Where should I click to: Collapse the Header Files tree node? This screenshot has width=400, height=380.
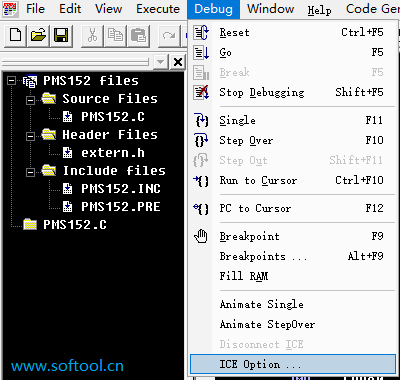pos(30,136)
